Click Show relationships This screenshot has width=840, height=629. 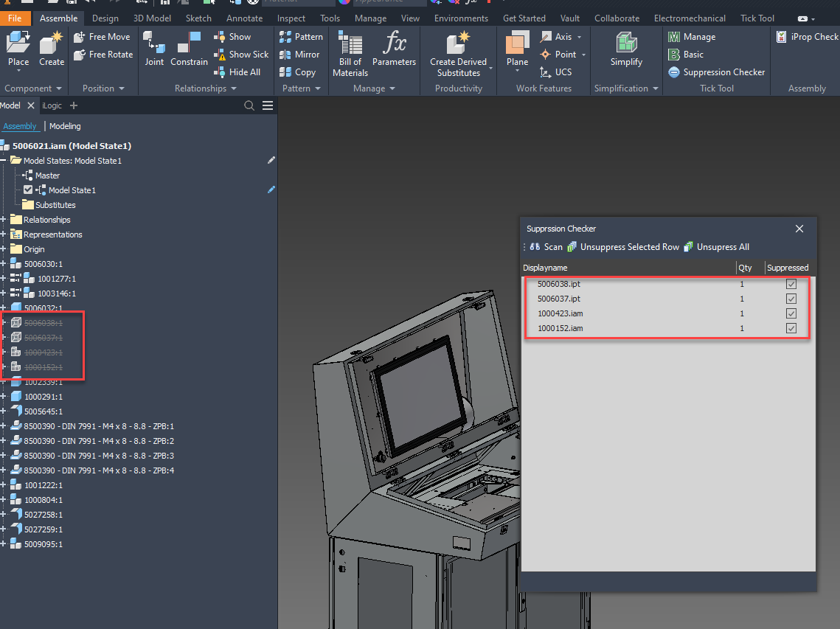tap(232, 36)
